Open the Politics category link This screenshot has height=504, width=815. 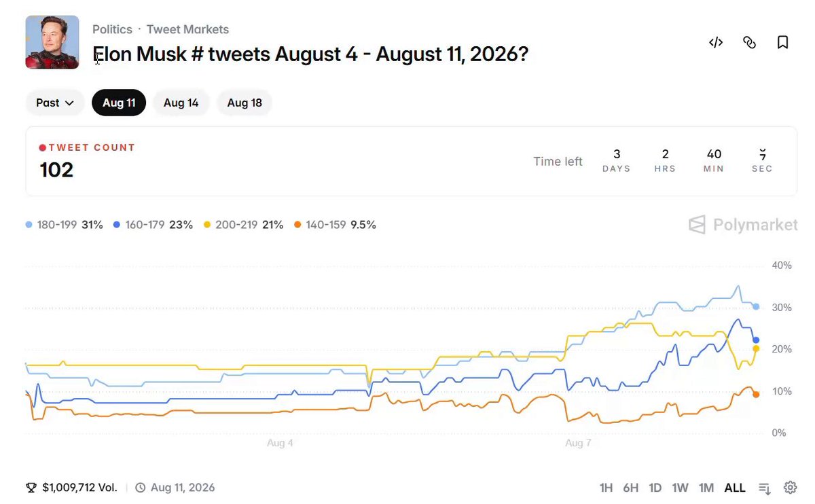[112, 29]
